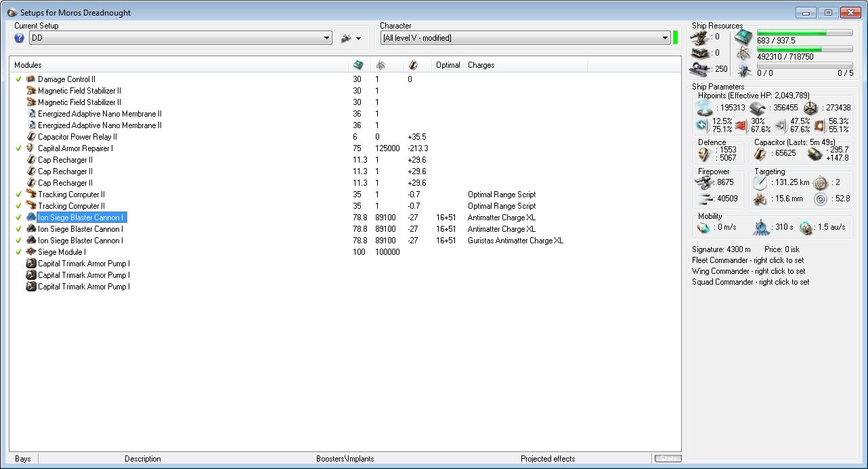Click the explosive resistance icon showing 56.3%
Viewport: 868px width, 469px height.
click(x=819, y=125)
